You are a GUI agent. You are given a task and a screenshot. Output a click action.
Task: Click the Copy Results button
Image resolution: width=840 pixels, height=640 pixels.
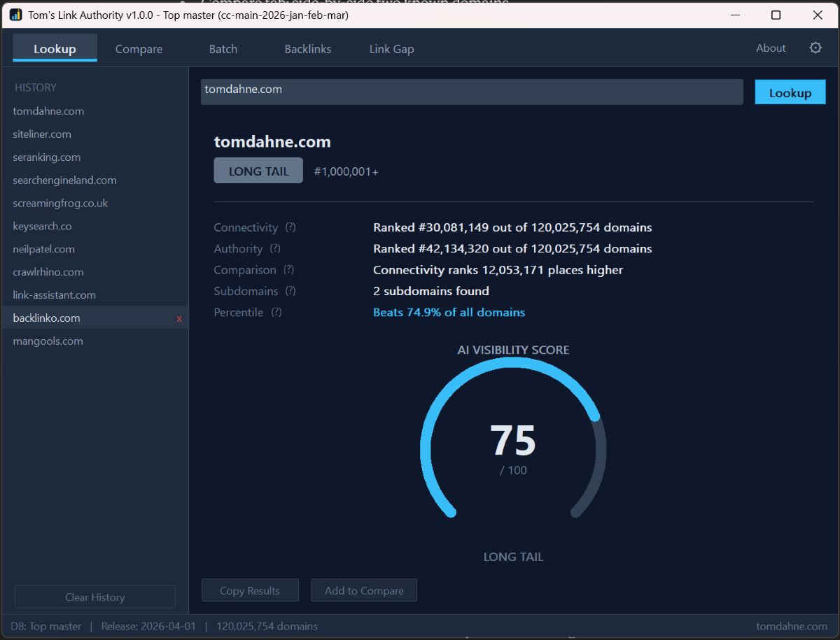tap(250, 590)
